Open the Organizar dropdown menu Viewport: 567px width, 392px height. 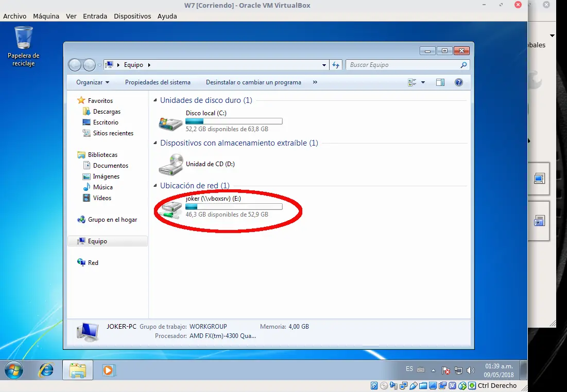pos(93,82)
